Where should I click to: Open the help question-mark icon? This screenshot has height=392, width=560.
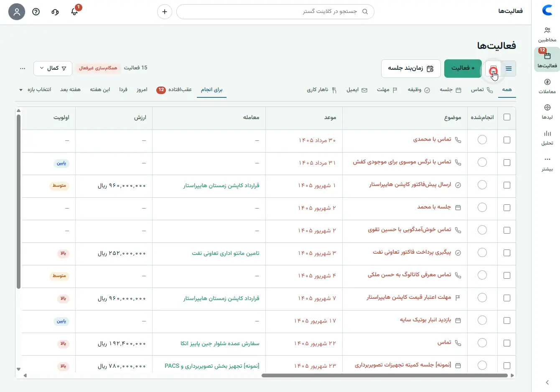pos(36,12)
